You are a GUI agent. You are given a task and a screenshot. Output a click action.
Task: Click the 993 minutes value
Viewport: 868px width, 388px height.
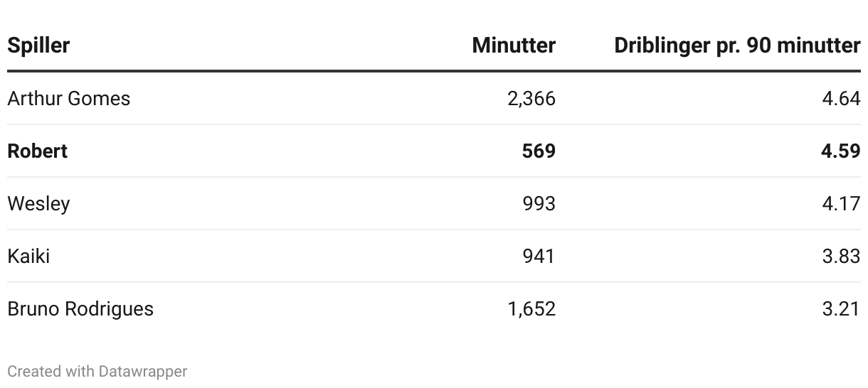click(x=539, y=204)
